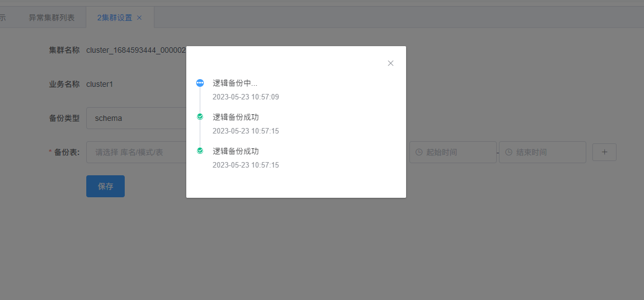The image size is (644, 300).
Task: Close the 2集群设置 tab
Action: [x=139, y=18]
